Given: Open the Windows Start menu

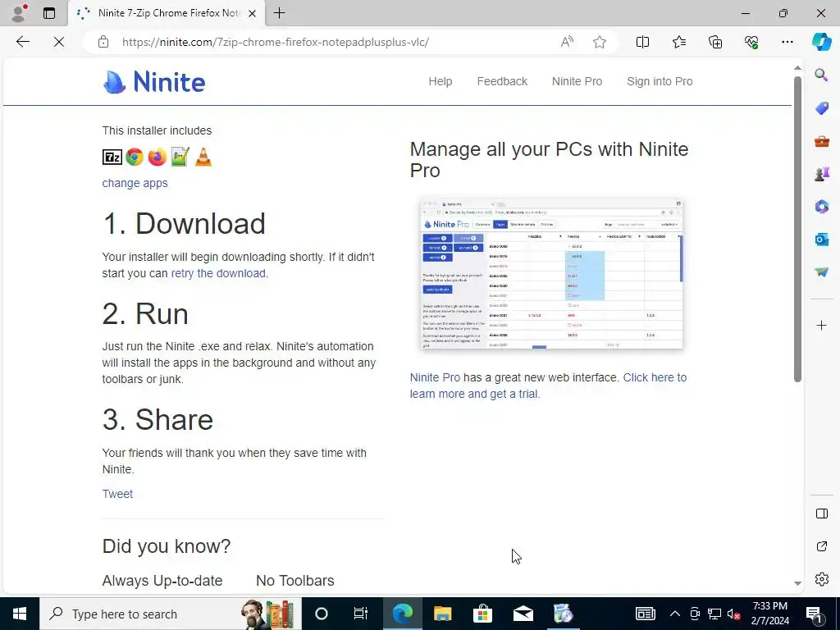Looking at the screenshot, I should 20,614.
